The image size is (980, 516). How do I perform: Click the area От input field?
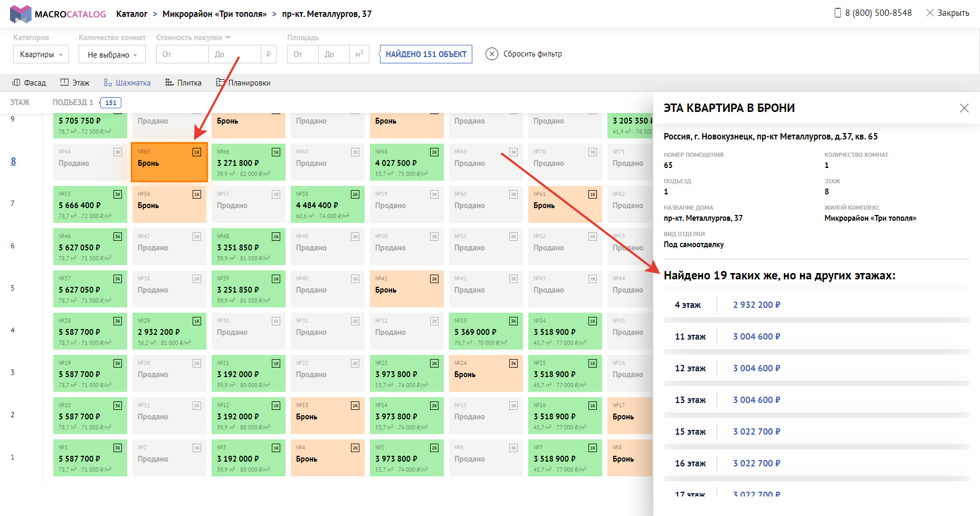(303, 54)
